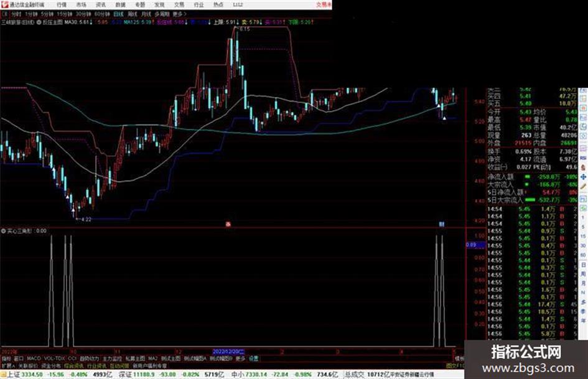Screen dimensions: 588x379
Task: Click the 净流入额 row in the quote panel
Action: point(532,177)
